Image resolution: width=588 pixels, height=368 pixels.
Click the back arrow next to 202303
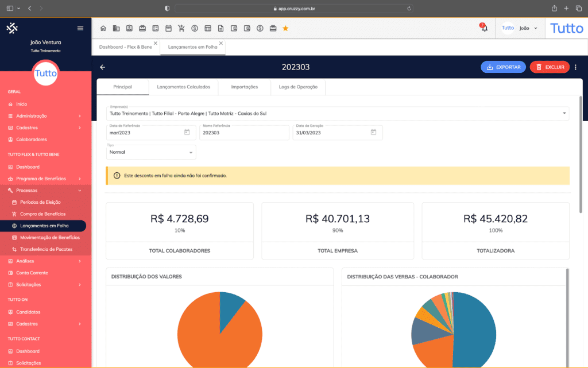point(103,67)
